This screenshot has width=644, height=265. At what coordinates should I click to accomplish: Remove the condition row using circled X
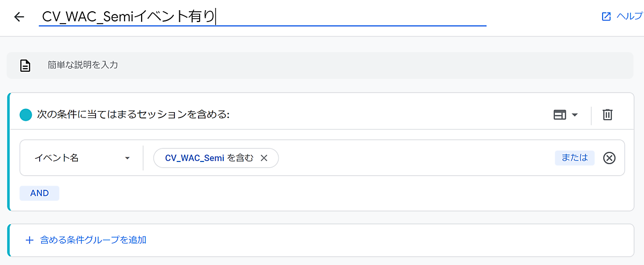609,158
